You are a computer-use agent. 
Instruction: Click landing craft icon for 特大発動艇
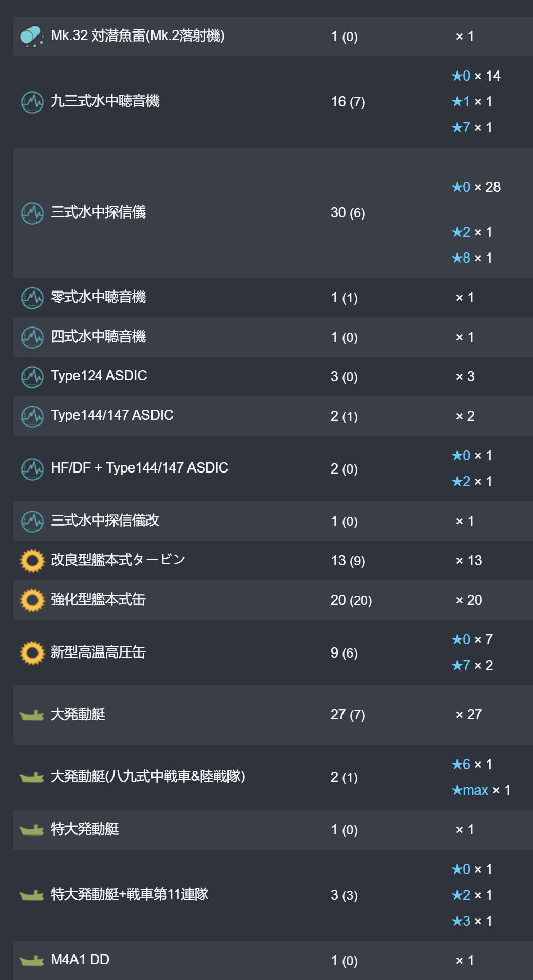click(32, 830)
